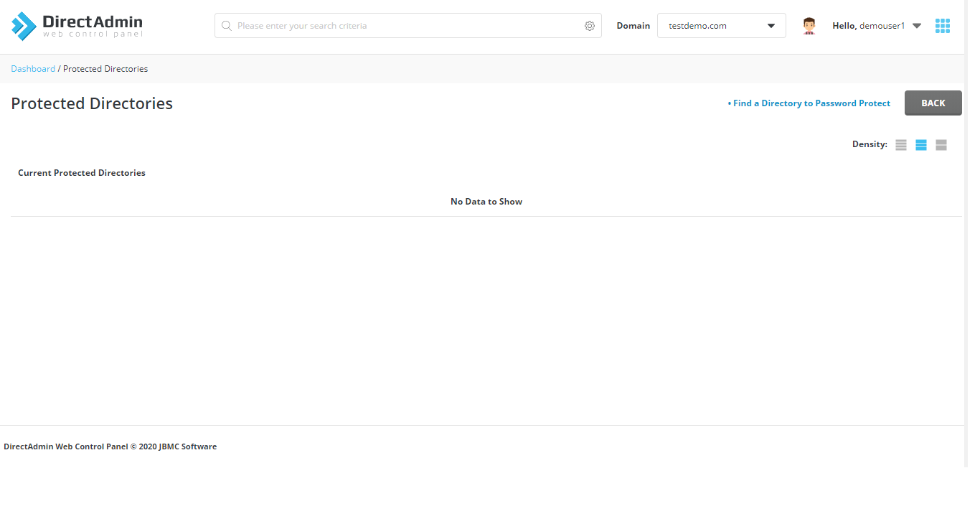Click the Current Protected Directories header

coord(82,173)
